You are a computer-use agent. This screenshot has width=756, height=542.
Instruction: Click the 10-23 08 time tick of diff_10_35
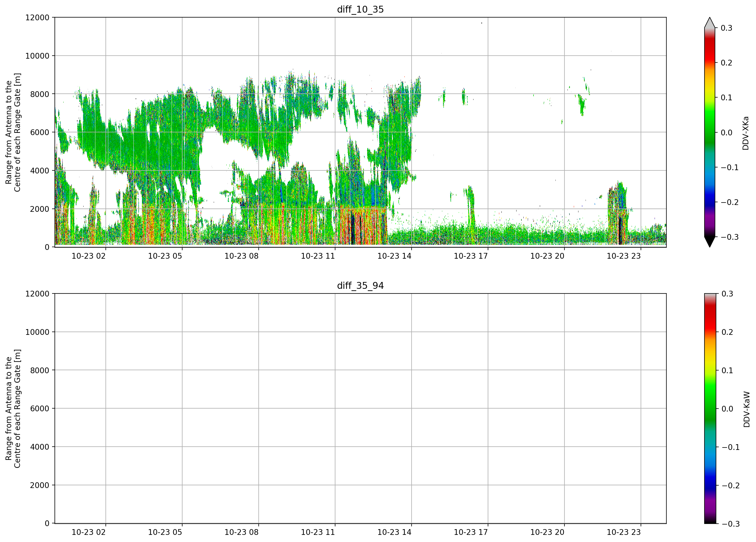242,256
